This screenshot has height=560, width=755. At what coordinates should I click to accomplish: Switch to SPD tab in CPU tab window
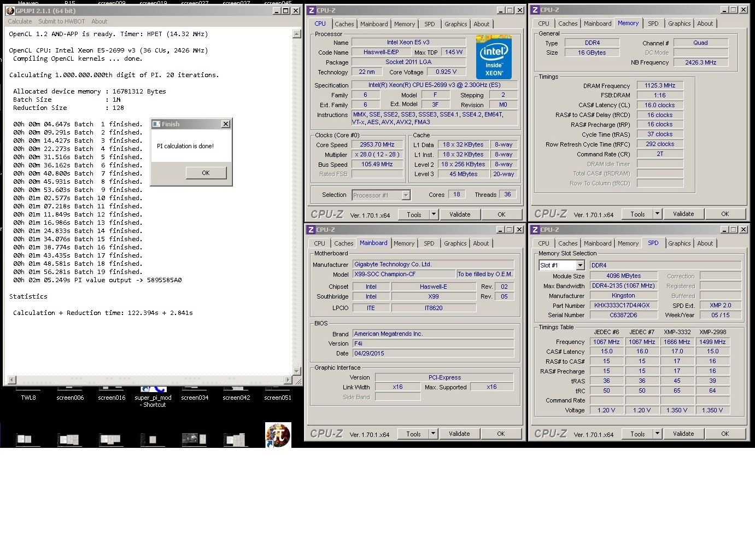point(430,24)
